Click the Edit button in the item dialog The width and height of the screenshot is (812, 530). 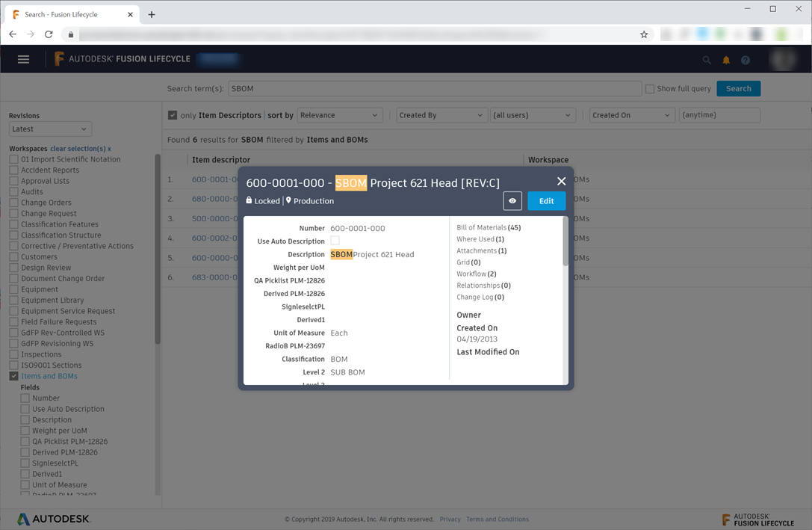coord(546,200)
